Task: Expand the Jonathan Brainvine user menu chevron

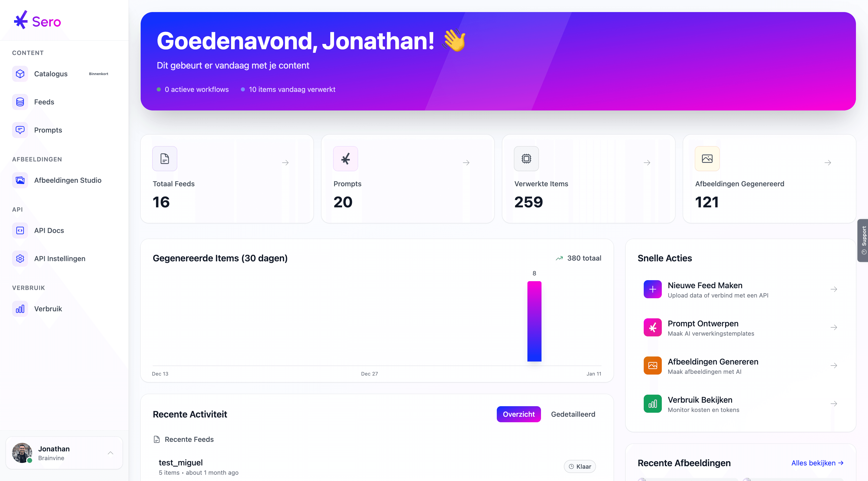Action: [110, 453]
